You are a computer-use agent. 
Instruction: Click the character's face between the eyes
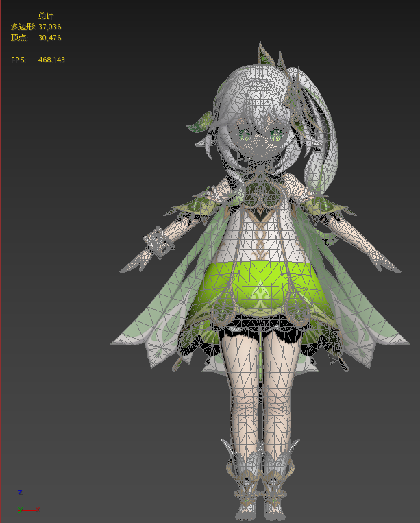point(259,137)
